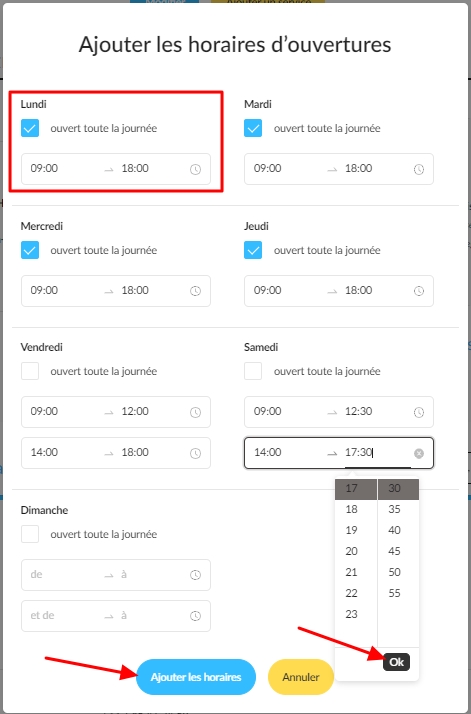Click the clock icon in Vendredi morning range
Image resolution: width=471 pixels, height=714 pixels.
(195, 412)
